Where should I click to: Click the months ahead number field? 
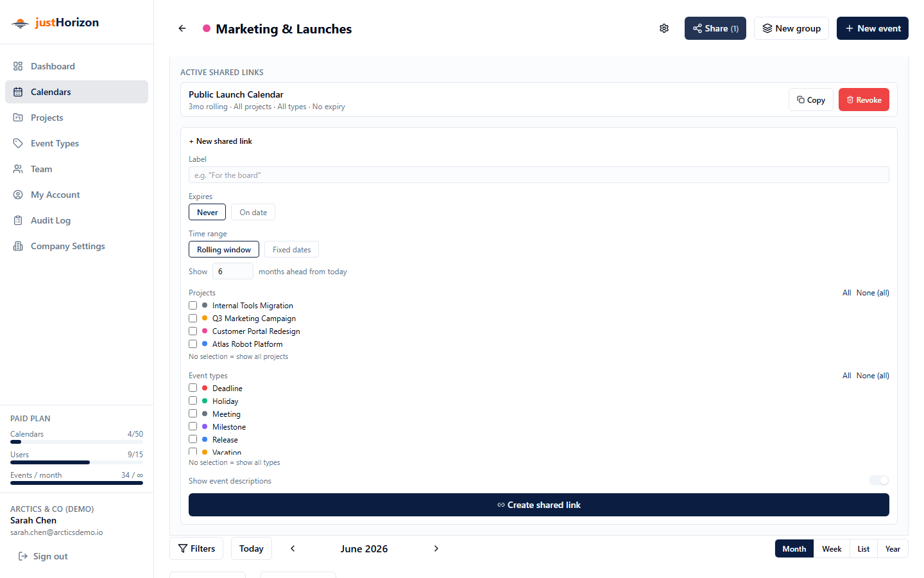click(233, 271)
